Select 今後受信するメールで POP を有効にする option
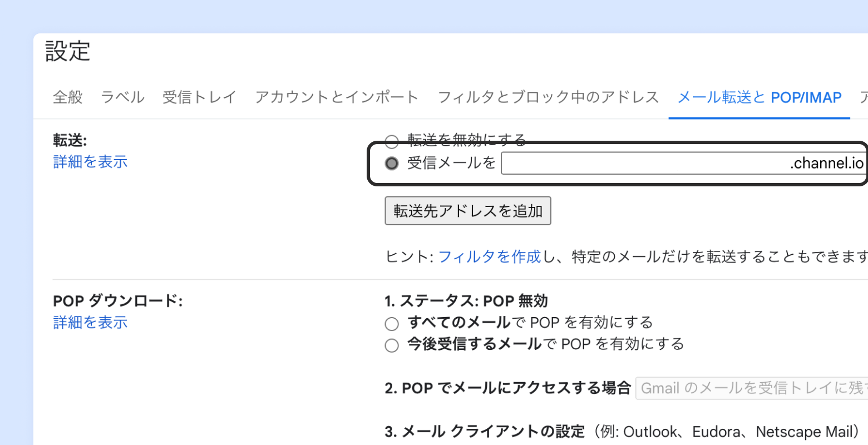The image size is (868, 445). coord(392,345)
